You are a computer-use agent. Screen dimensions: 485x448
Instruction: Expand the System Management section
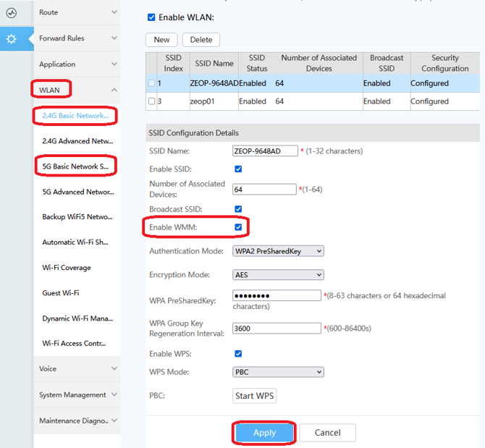click(77, 395)
